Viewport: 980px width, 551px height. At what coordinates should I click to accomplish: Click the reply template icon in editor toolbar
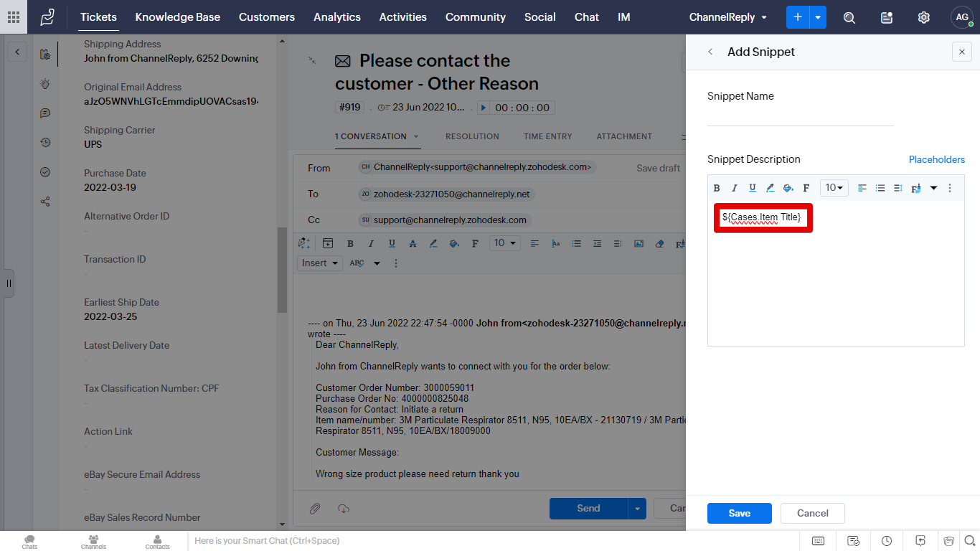[328, 244]
